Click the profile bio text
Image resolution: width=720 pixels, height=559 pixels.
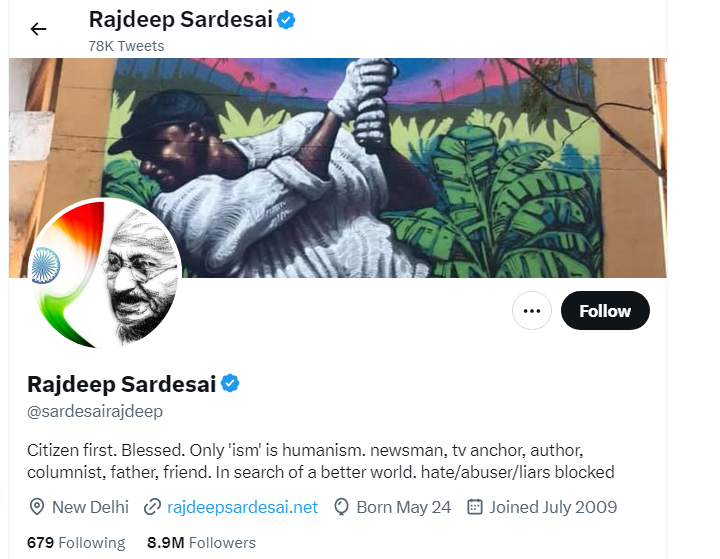click(320, 460)
